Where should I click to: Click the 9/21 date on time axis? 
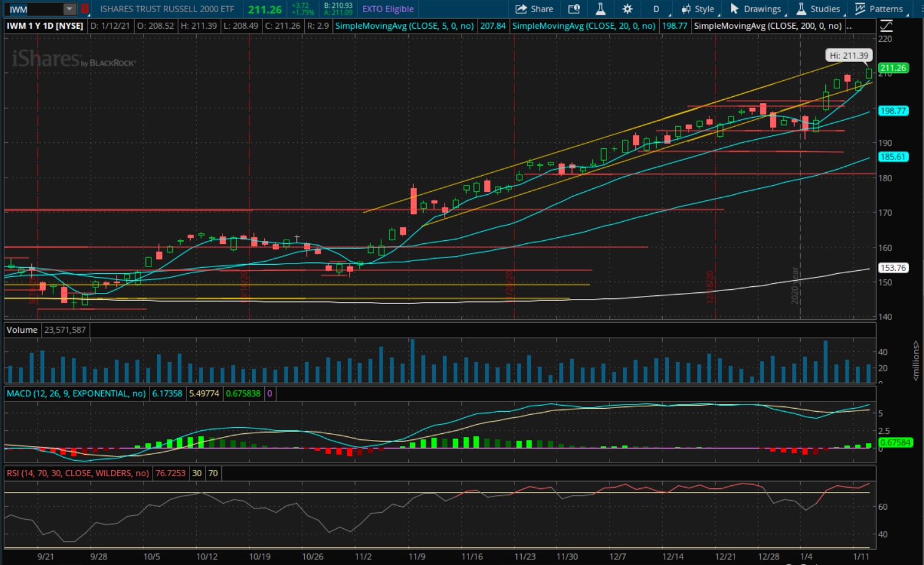coord(45,556)
